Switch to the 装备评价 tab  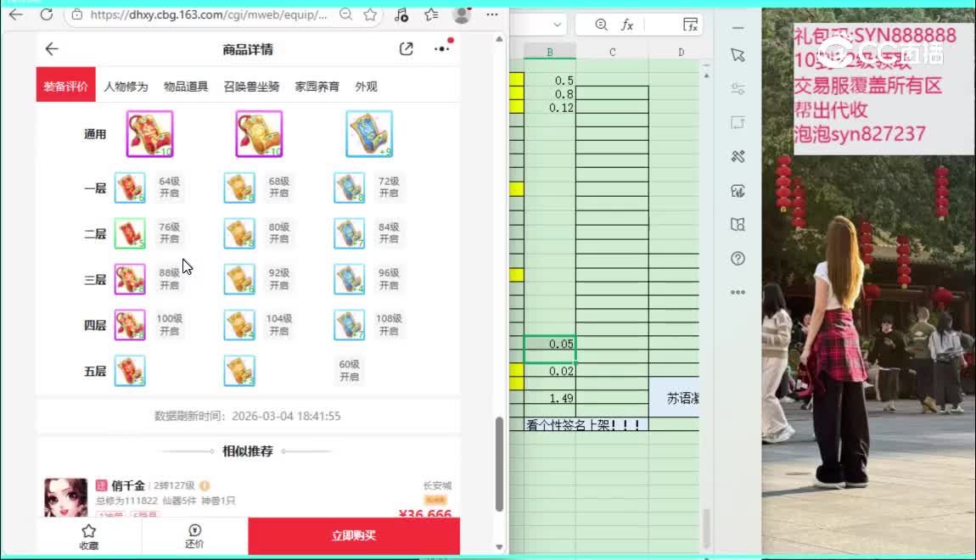tap(65, 86)
